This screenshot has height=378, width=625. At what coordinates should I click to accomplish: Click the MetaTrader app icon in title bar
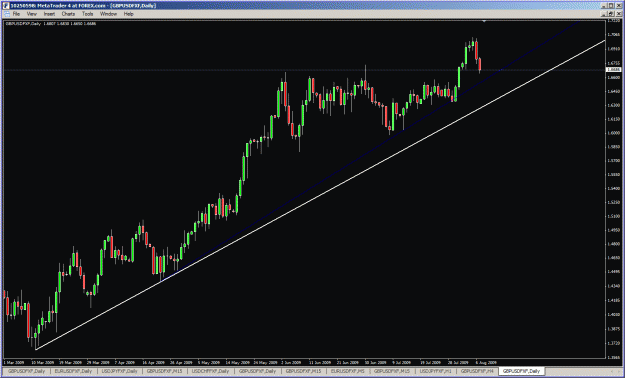(x=6, y=6)
